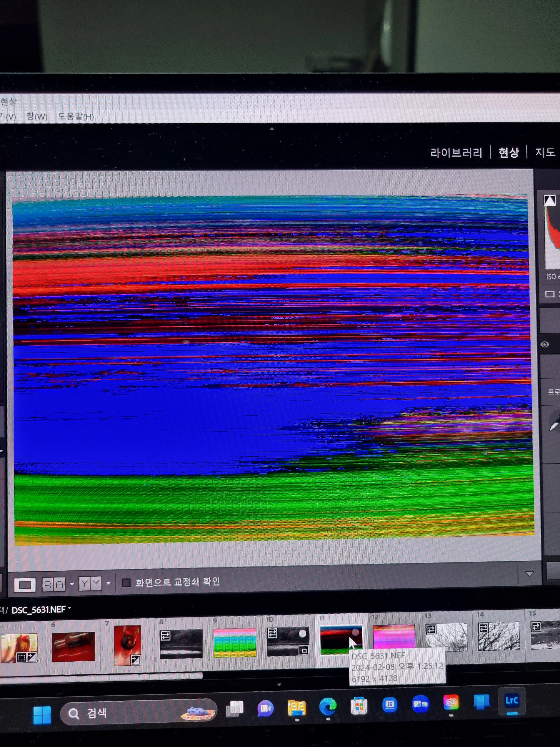Image resolution: width=560 pixels, height=747 pixels.
Task: Click crop badge on thumbnail 5
Action: tap(21, 657)
